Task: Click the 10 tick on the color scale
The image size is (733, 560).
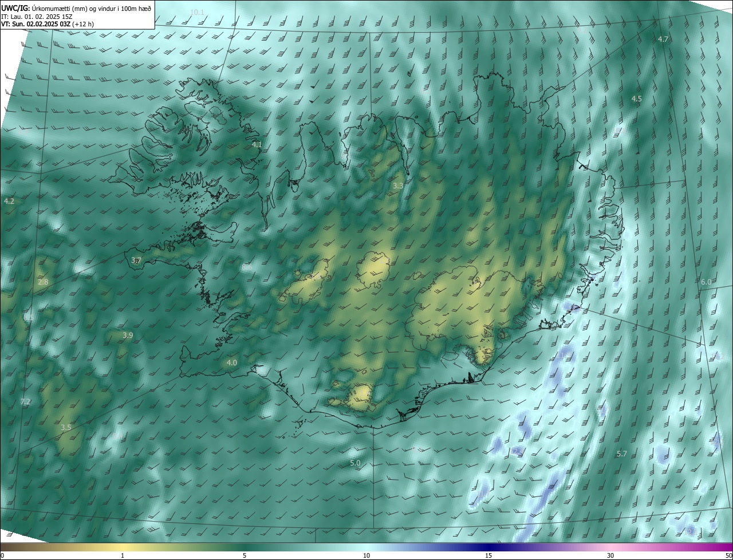Action: (366, 555)
